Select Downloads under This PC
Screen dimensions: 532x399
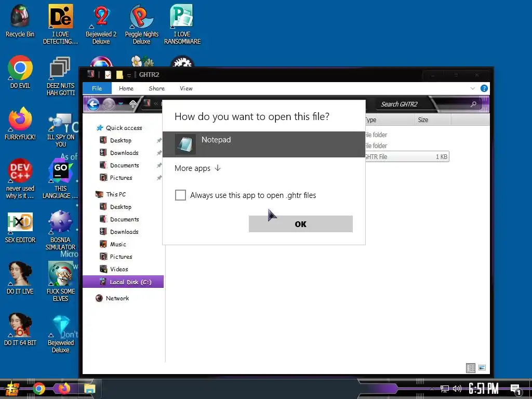[x=124, y=232]
